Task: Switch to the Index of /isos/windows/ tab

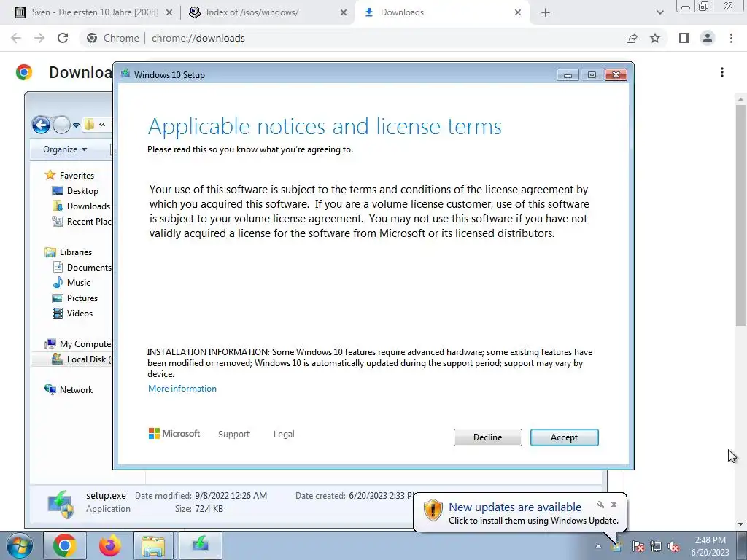Action: (x=252, y=12)
